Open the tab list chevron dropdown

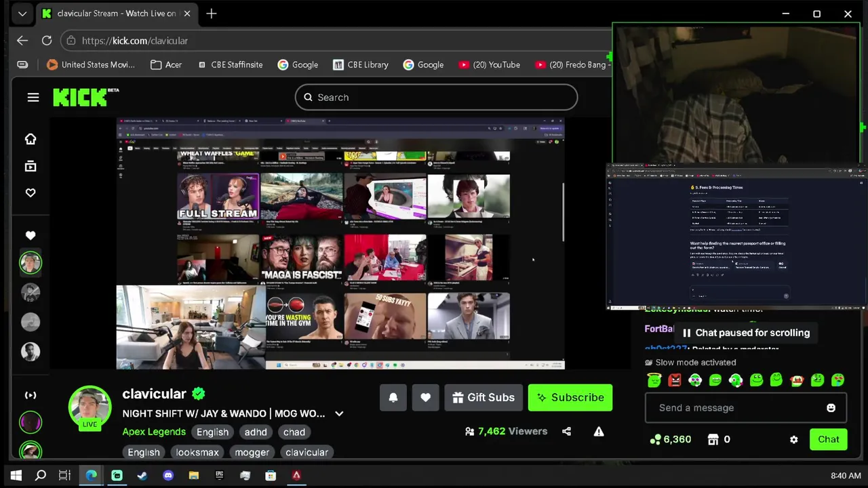(22, 14)
